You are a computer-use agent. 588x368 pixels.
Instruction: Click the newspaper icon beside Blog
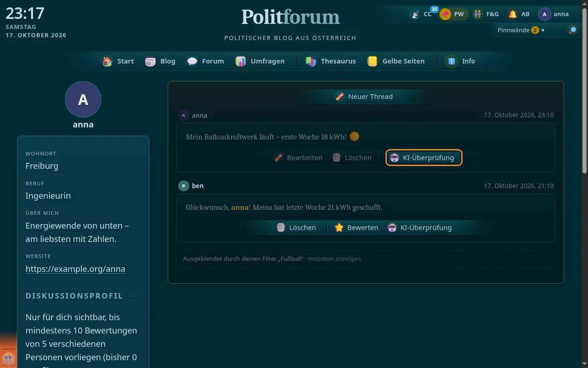click(150, 61)
